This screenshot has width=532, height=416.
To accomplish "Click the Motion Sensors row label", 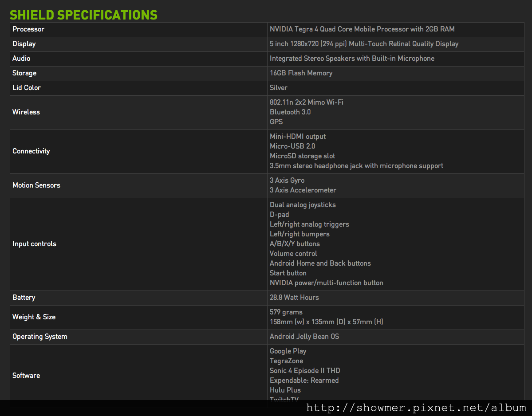I will 36,185.
